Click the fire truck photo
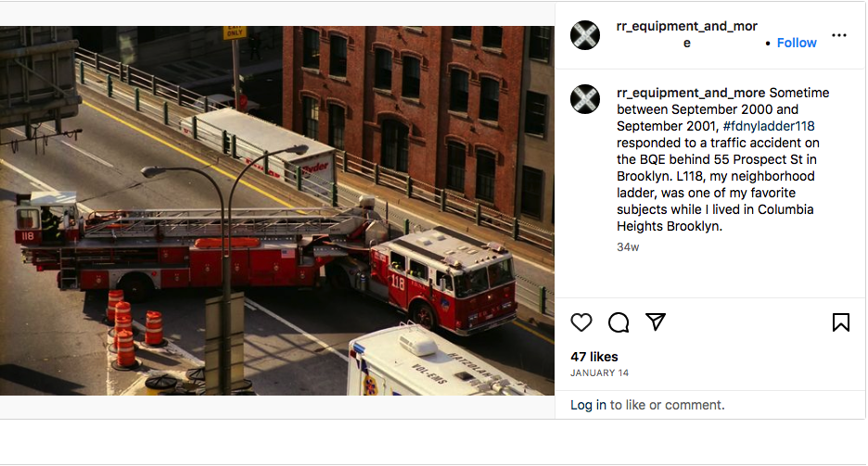The width and height of the screenshot is (868, 466). [266, 259]
